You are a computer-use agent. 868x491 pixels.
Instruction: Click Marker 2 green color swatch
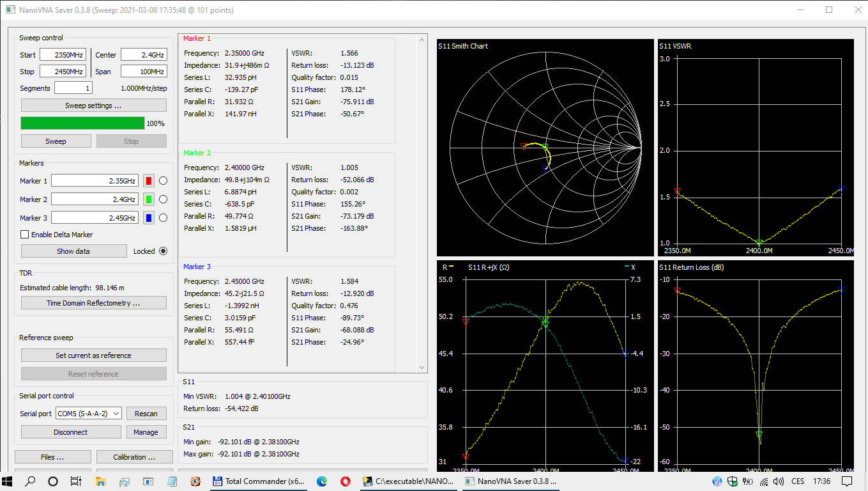149,199
